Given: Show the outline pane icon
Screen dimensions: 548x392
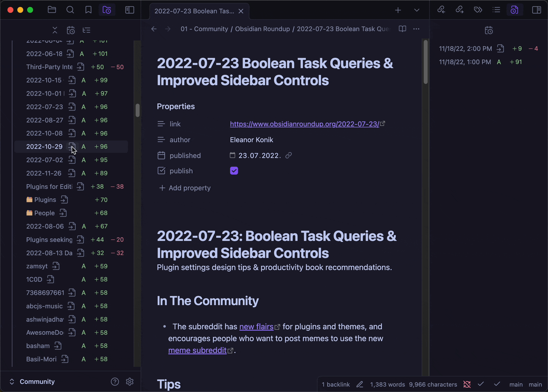Looking at the screenshot, I should 496,10.
